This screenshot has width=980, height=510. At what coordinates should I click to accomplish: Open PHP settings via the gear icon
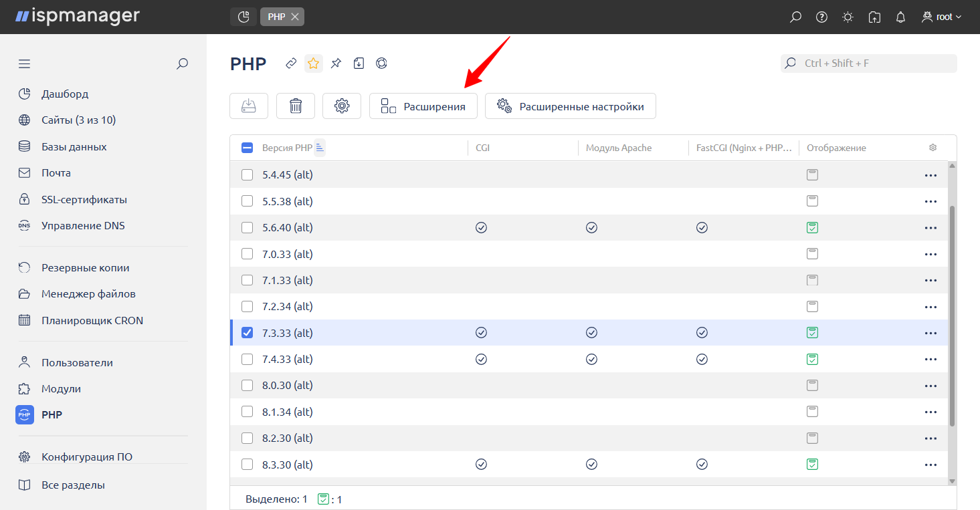(341, 106)
